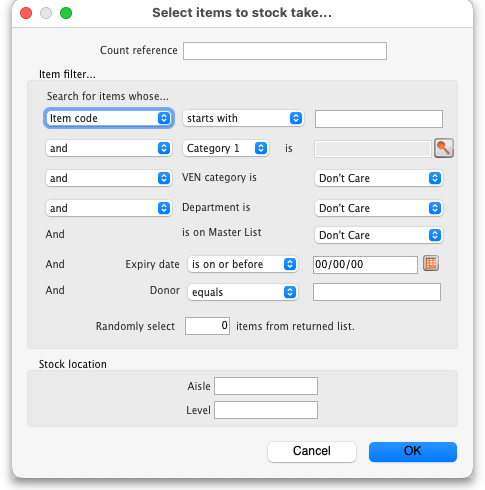Open the Master List Don't Care dropdown
This screenshot has height=490, width=485.
[378, 235]
